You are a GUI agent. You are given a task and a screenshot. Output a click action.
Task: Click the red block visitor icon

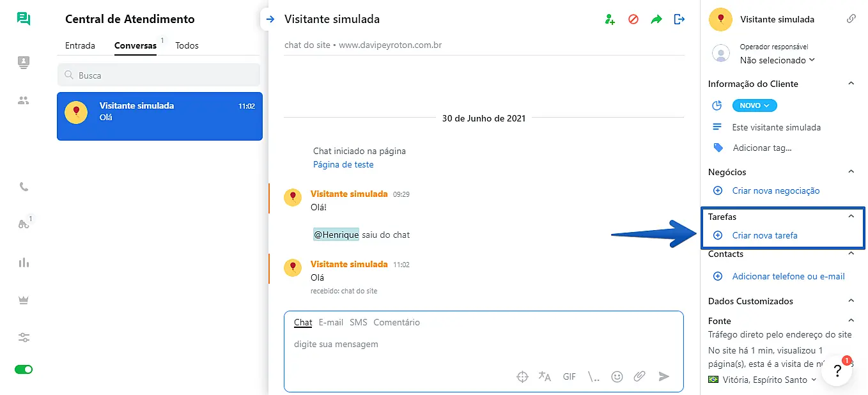click(633, 20)
